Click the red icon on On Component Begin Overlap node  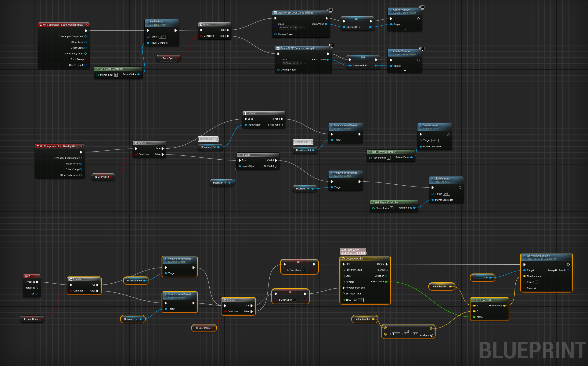pos(88,24)
